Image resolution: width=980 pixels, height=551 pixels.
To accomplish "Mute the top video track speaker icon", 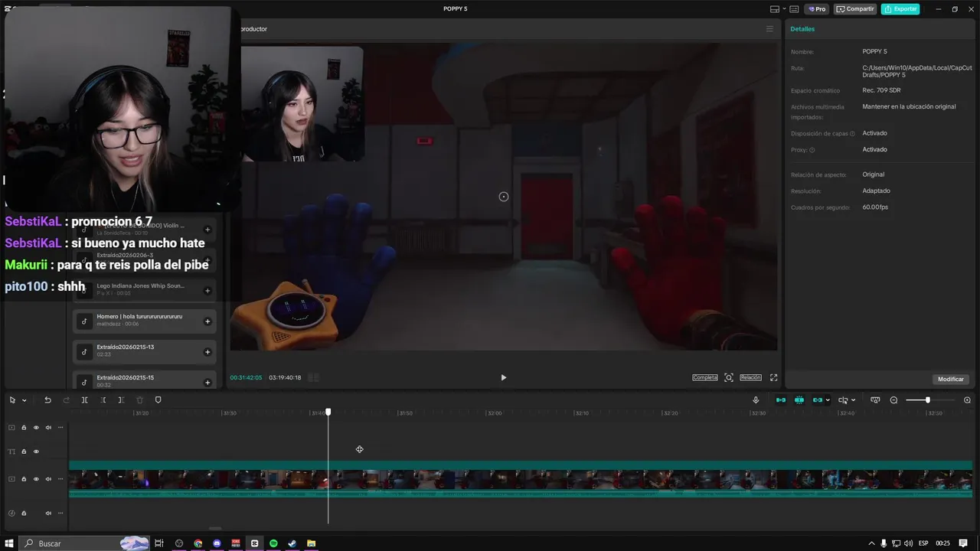I will (48, 428).
